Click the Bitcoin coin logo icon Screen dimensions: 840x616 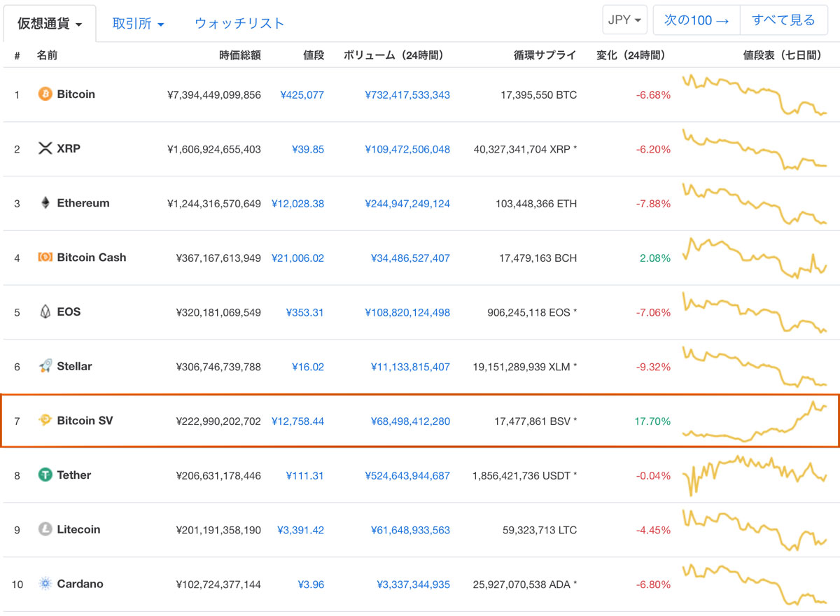[x=45, y=94]
